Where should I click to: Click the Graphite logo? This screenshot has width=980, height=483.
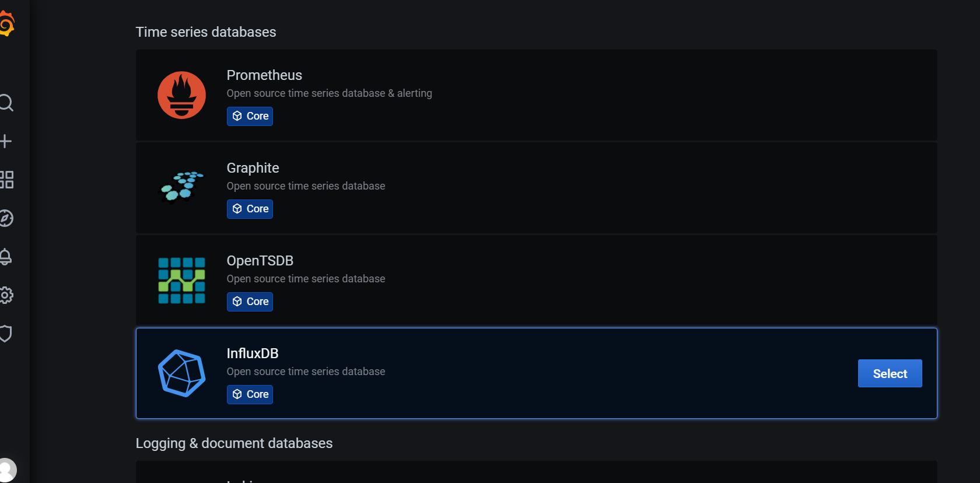181,187
